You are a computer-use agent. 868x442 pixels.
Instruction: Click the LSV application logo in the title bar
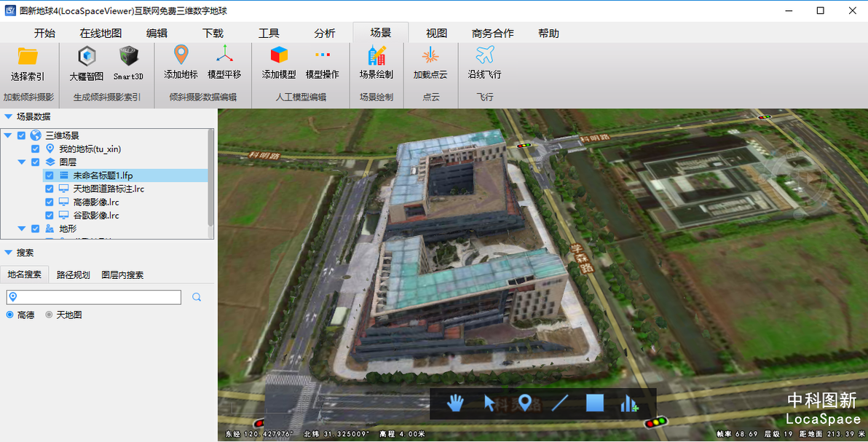10,10
